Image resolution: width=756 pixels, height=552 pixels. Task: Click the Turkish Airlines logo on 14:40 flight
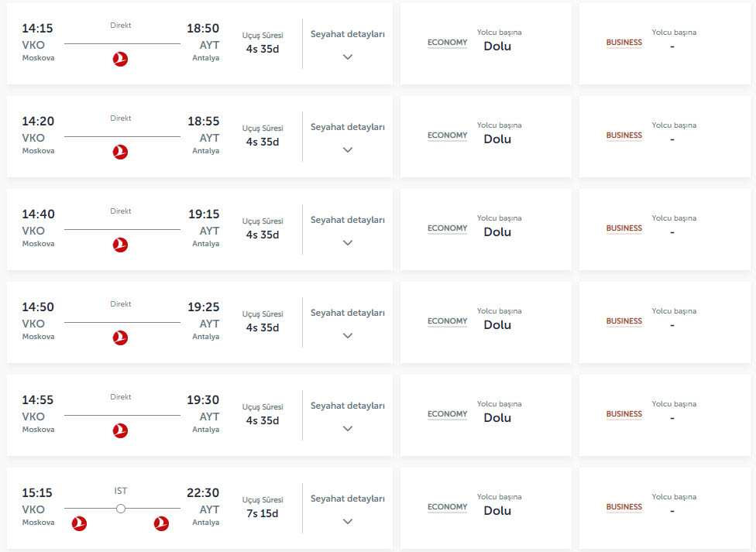(120, 245)
